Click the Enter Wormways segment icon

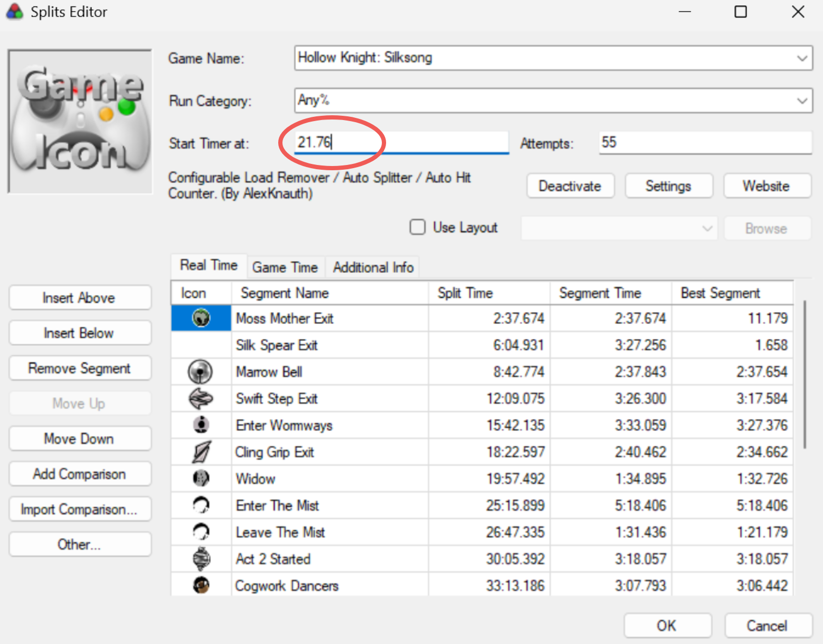[x=201, y=425]
